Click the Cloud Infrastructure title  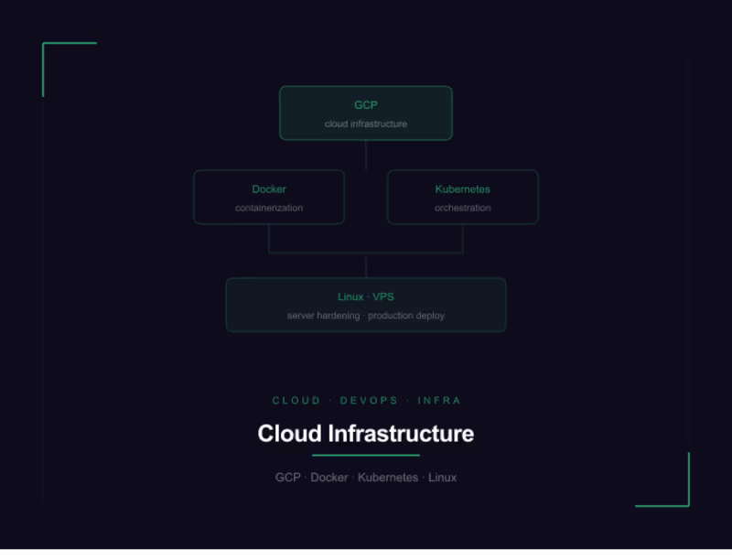pyautogui.click(x=365, y=434)
